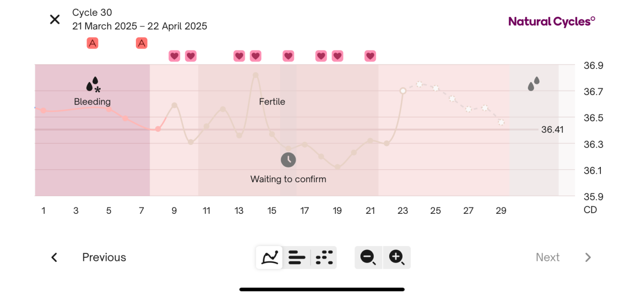Select the line graph view icon
644x297 pixels.
(269, 257)
